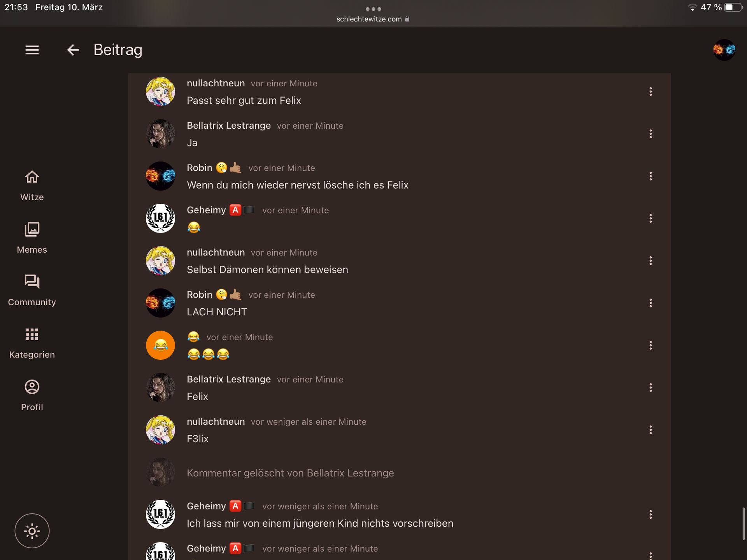Viewport: 747px width, 560px height.
Task: Open options for "Passst sehr gut zum Felix" comment
Action: tap(651, 91)
